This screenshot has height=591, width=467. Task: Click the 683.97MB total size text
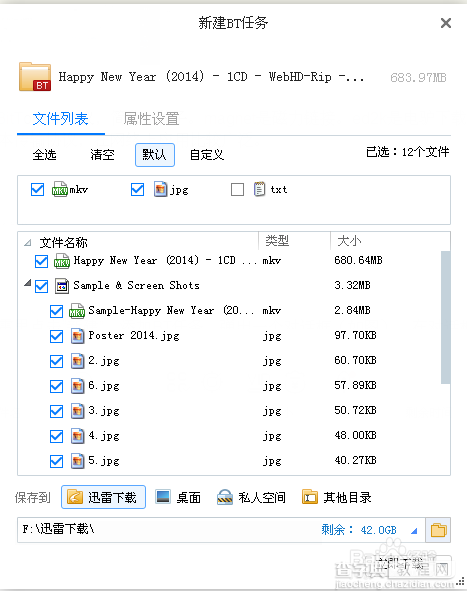pyautogui.click(x=418, y=78)
